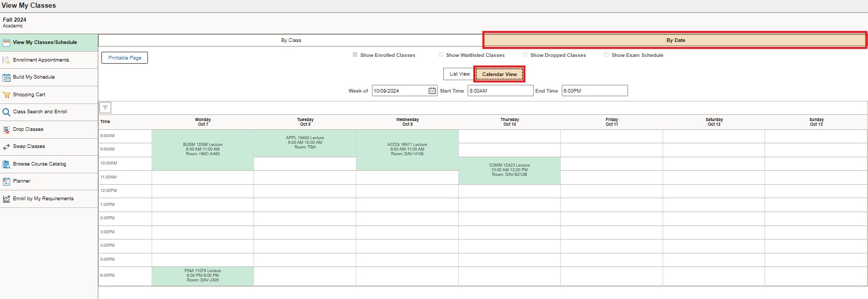This screenshot has height=299, width=868.
Task: Open the Start Time field
Action: pyautogui.click(x=500, y=91)
